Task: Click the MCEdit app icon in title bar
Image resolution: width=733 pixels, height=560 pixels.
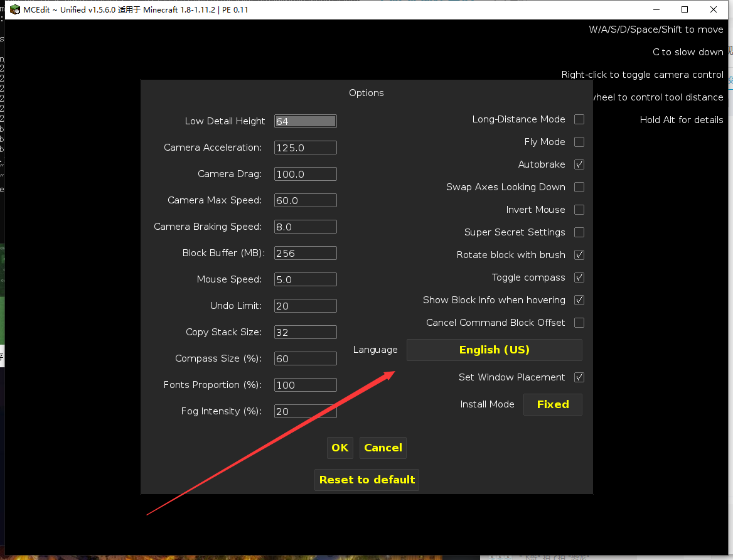Action: [x=14, y=9]
